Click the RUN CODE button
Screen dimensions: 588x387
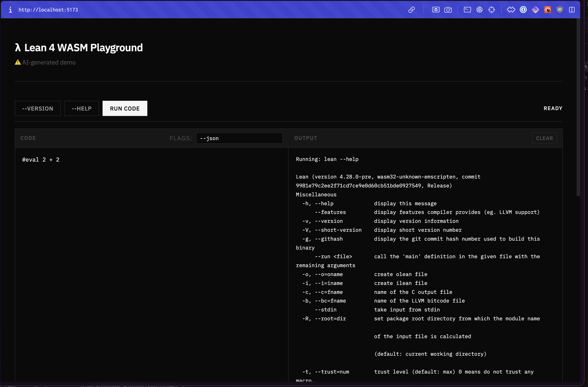125,108
